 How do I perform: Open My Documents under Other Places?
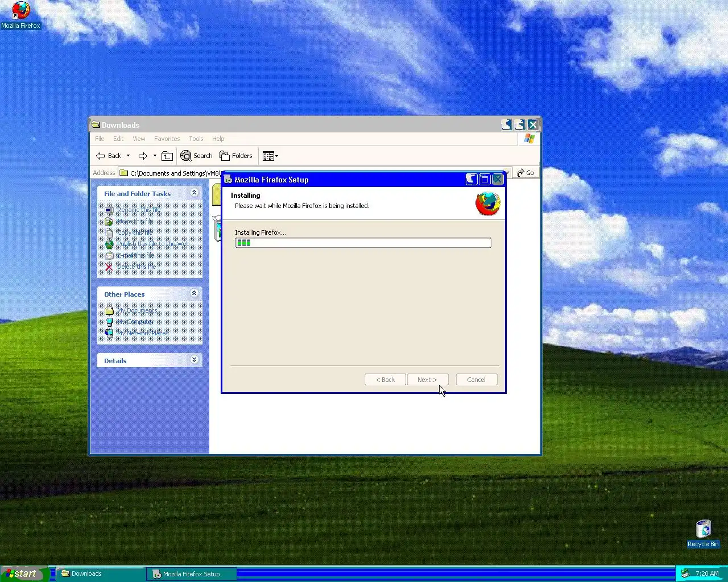click(x=137, y=310)
